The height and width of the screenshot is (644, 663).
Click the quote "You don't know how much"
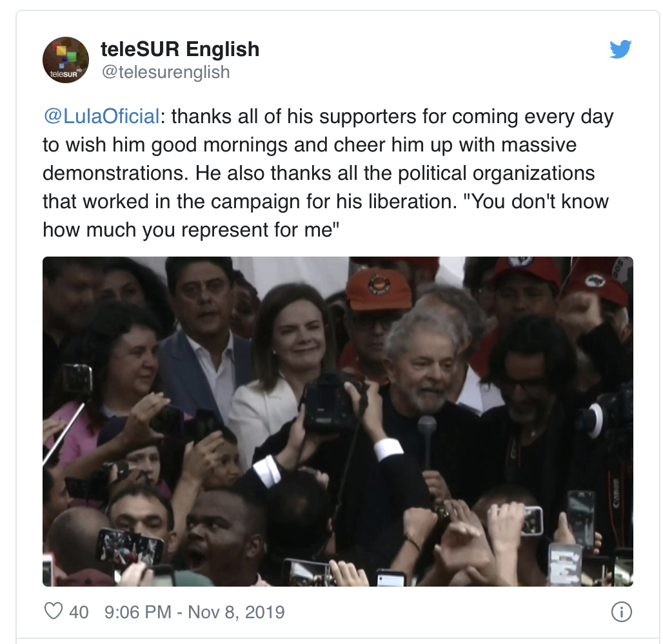[x=326, y=215]
